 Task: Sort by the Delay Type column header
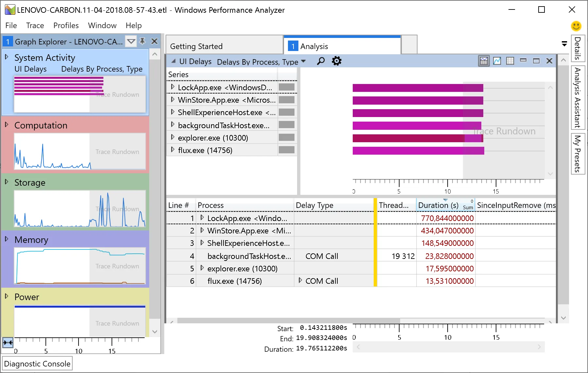tap(334, 205)
